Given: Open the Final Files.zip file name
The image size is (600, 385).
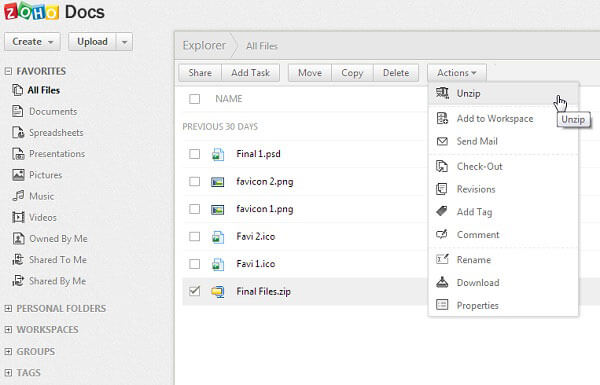Looking at the screenshot, I should [264, 292].
